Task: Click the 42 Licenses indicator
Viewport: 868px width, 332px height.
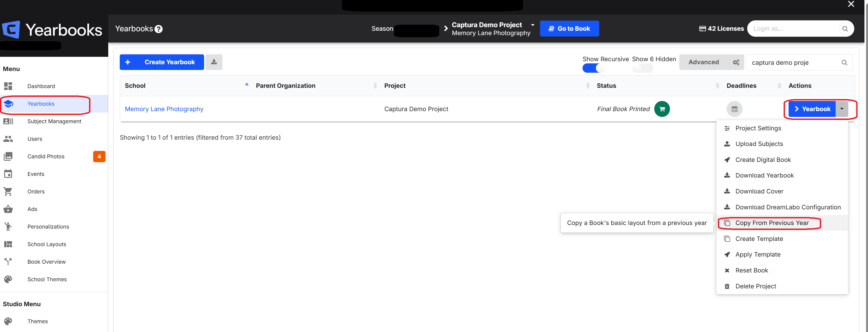Action: pos(721,29)
